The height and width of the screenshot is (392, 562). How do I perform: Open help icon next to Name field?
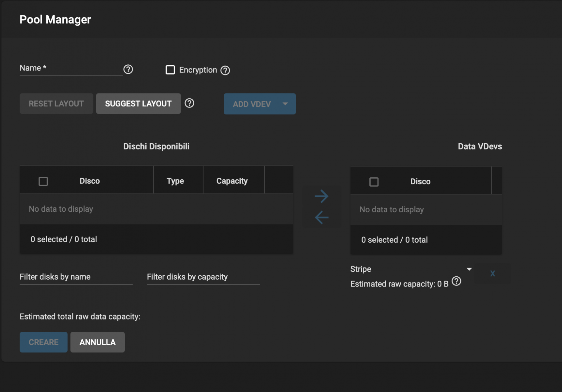(128, 69)
